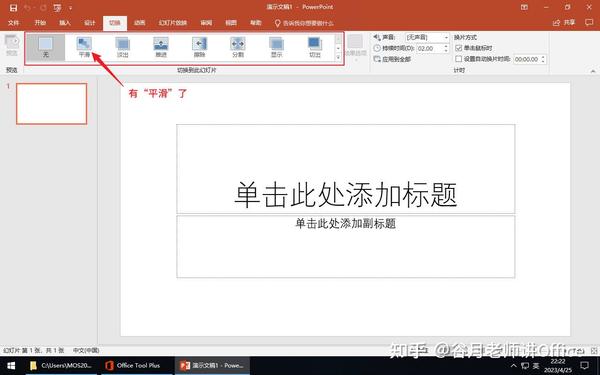Image resolution: width=600 pixels, height=375 pixels.
Task: Click the auto-advance time field 00:00.00
Action: coord(527,59)
